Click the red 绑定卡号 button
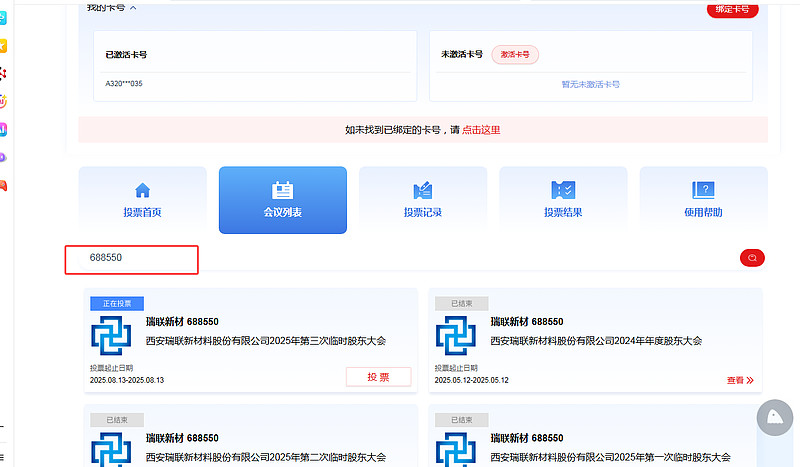 pyautogui.click(x=732, y=9)
